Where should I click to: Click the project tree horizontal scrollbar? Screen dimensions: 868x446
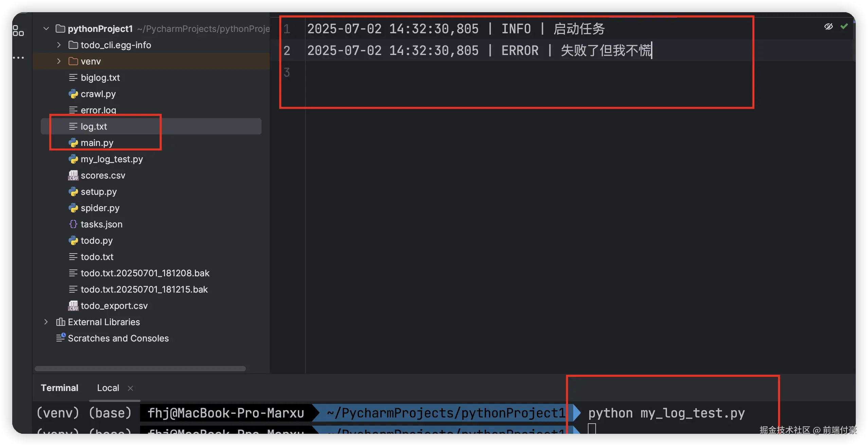[x=140, y=369]
